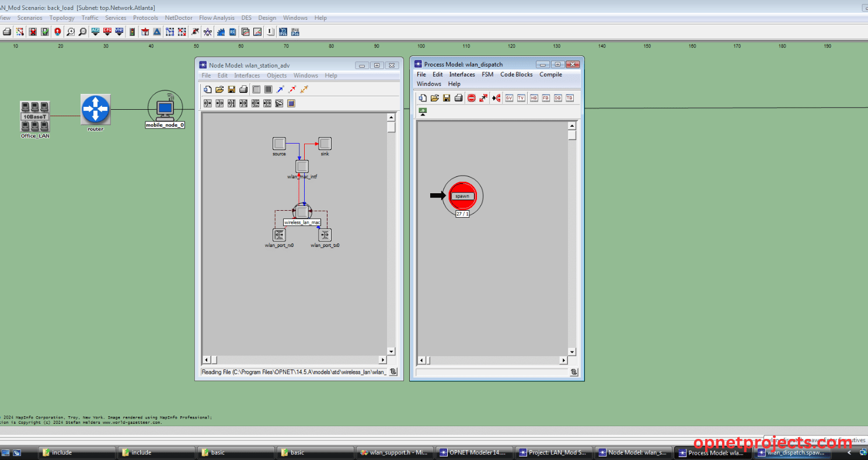The height and width of the screenshot is (460, 868).
Task: Switch to Project: LAN_Mod taskbar window
Action: click(555, 452)
